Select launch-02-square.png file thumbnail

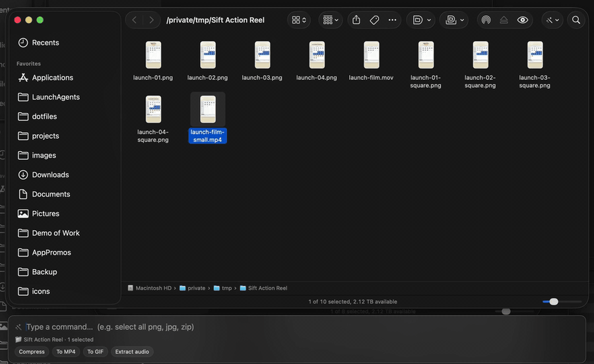[x=480, y=55]
